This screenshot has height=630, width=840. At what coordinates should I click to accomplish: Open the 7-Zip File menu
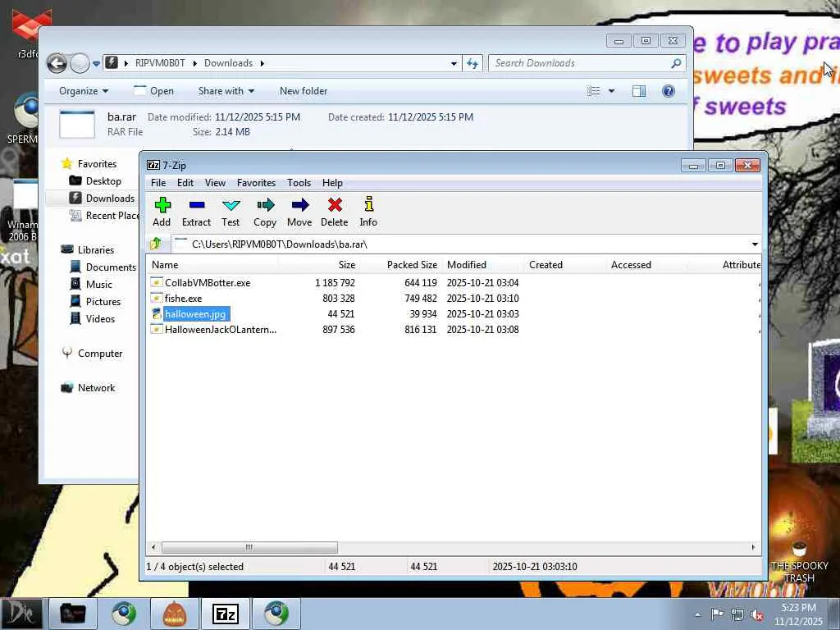click(x=158, y=183)
